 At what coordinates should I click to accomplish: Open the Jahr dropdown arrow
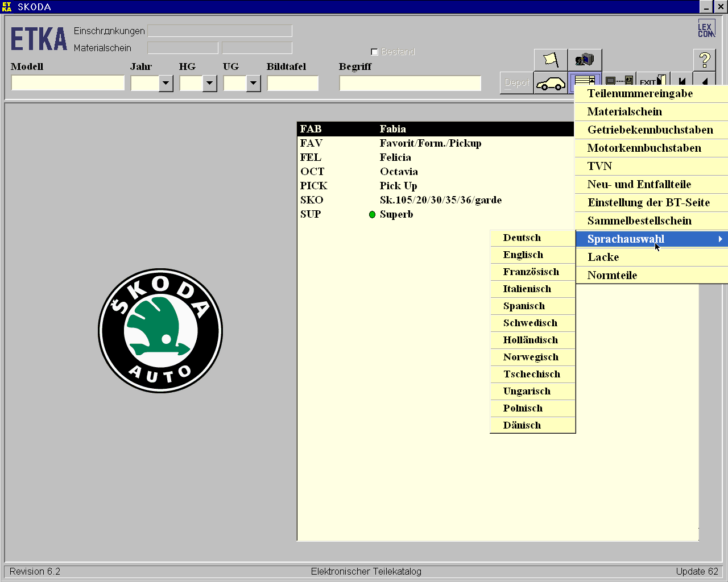pyautogui.click(x=166, y=84)
